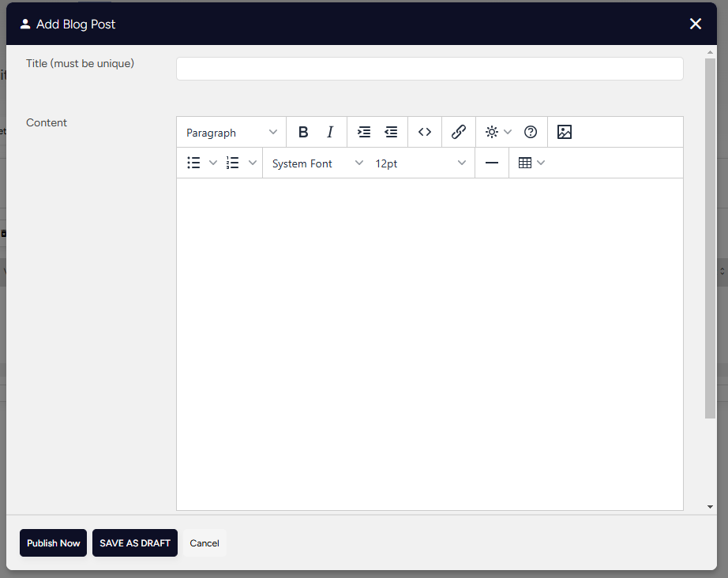Open the Paragraph format dropdown
Screen dimensions: 728x578
[x=231, y=133]
